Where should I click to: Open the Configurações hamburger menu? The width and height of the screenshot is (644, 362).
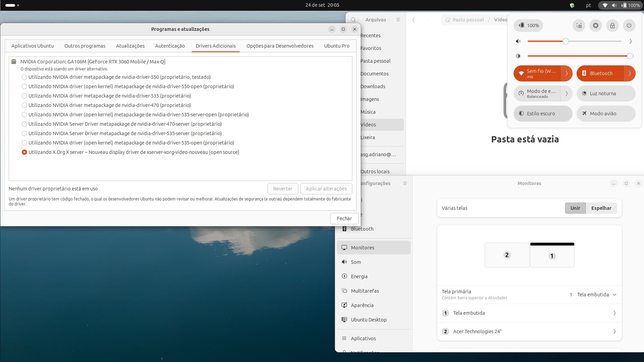pos(405,183)
